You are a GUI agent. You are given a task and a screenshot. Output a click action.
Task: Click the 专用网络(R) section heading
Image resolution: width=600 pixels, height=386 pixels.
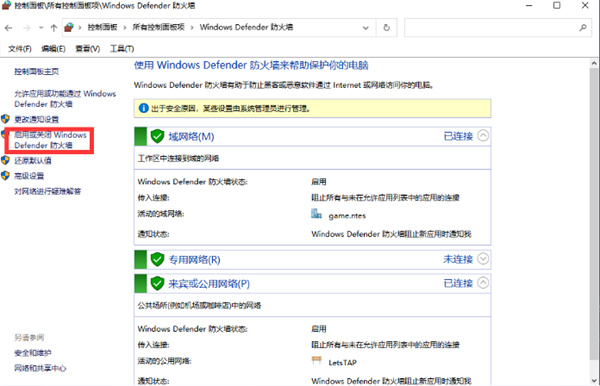(195, 260)
